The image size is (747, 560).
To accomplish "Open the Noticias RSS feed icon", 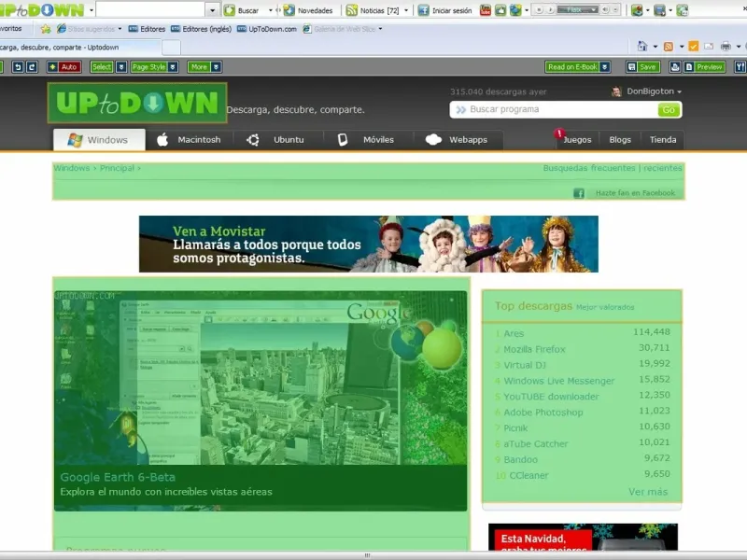I will (x=352, y=10).
